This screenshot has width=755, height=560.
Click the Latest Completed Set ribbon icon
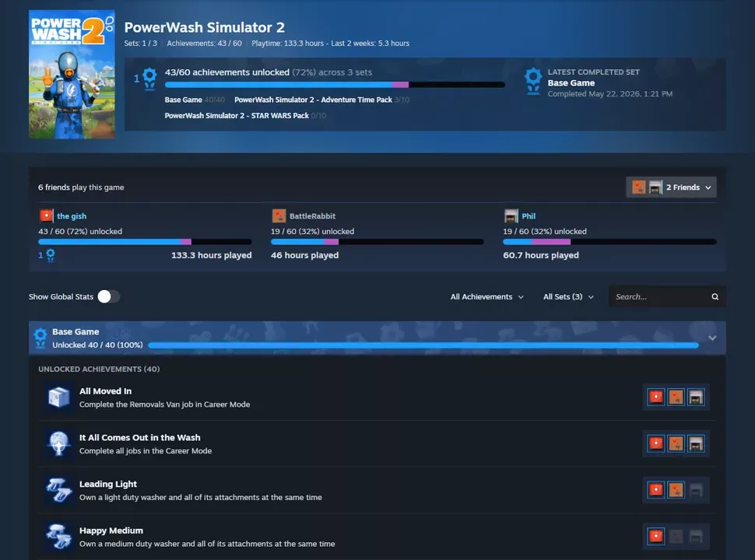[x=533, y=81]
